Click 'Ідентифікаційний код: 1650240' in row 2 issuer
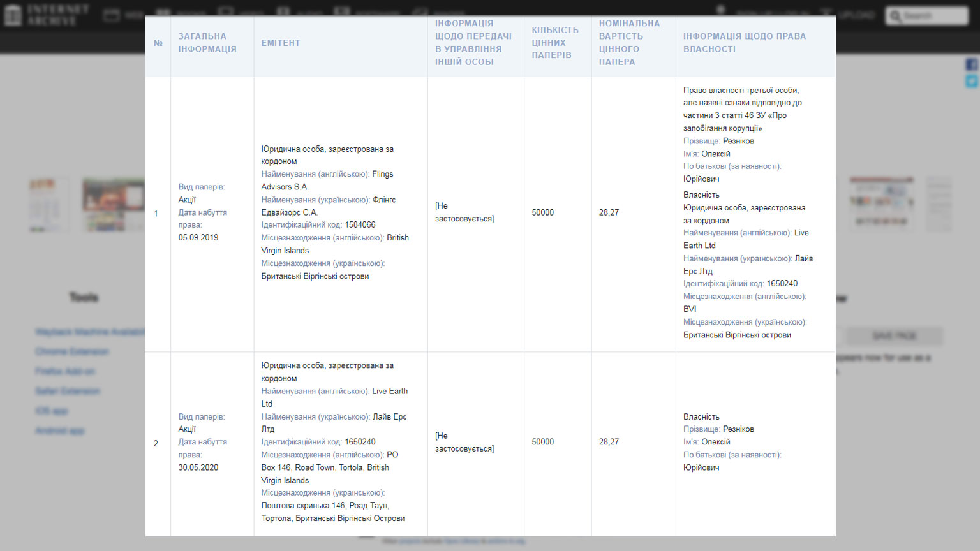The height and width of the screenshot is (551, 980). (x=318, y=442)
